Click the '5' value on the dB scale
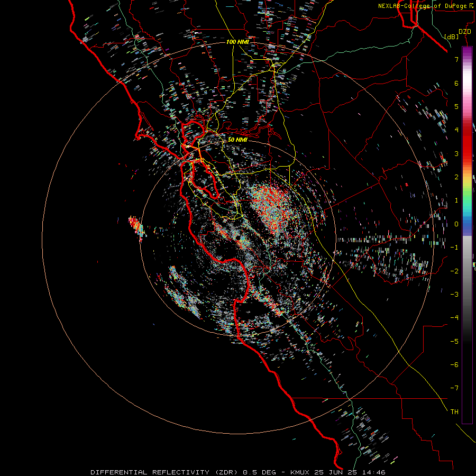This screenshot has height=476, width=476. pyautogui.click(x=456, y=106)
